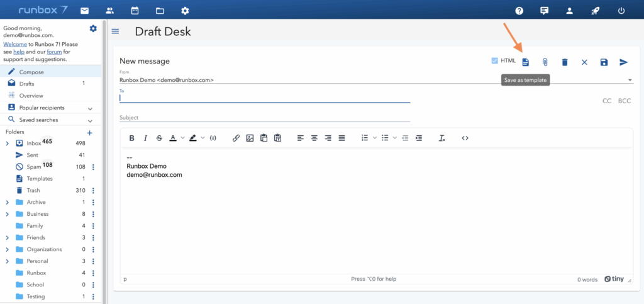Click Save as template icon
The height and width of the screenshot is (304, 644).
click(x=526, y=62)
